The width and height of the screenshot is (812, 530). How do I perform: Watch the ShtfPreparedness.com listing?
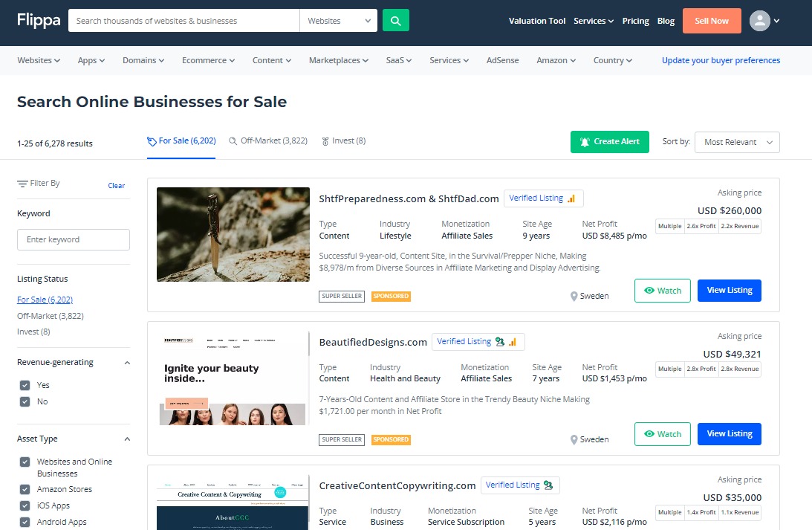click(663, 291)
